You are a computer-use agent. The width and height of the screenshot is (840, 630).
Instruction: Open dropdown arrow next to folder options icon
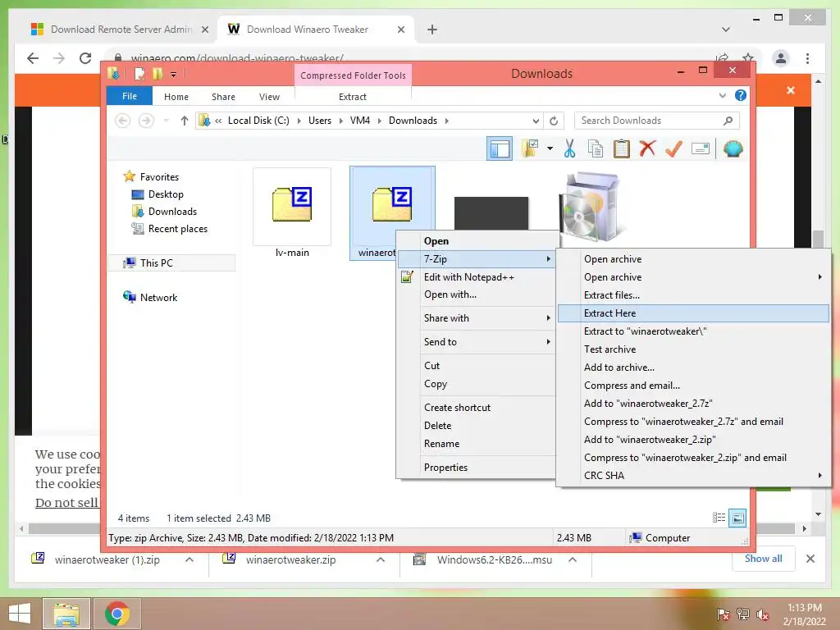550,148
